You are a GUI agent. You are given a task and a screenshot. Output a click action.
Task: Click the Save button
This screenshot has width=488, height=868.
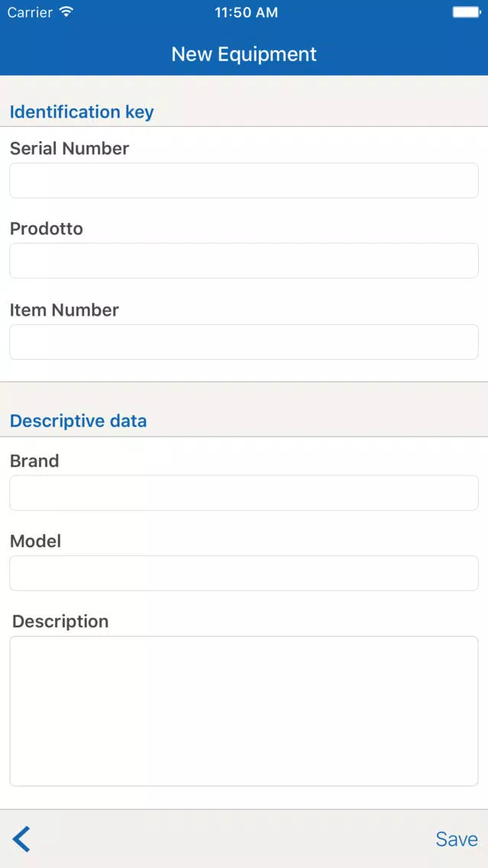pos(457,839)
